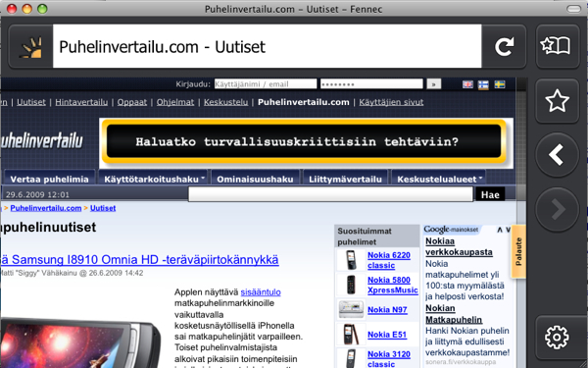Screen dimensions: 588x368
Task: Click the Google-mainokset label
Action: (x=452, y=230)
